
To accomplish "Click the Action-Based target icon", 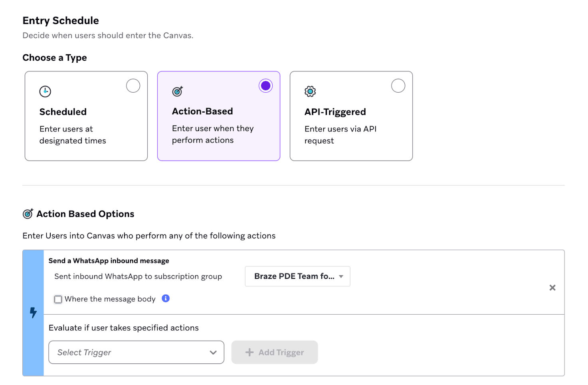I will (x=177, y=91).
